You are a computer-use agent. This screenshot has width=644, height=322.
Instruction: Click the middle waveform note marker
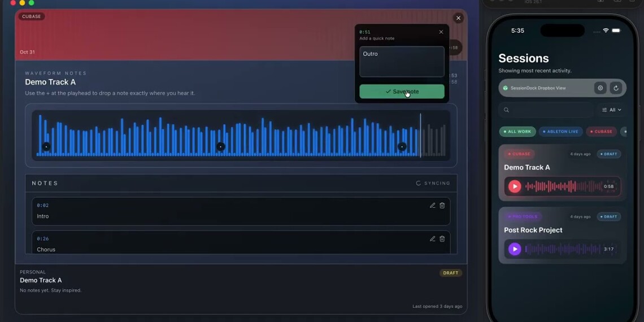pos(221,147)
